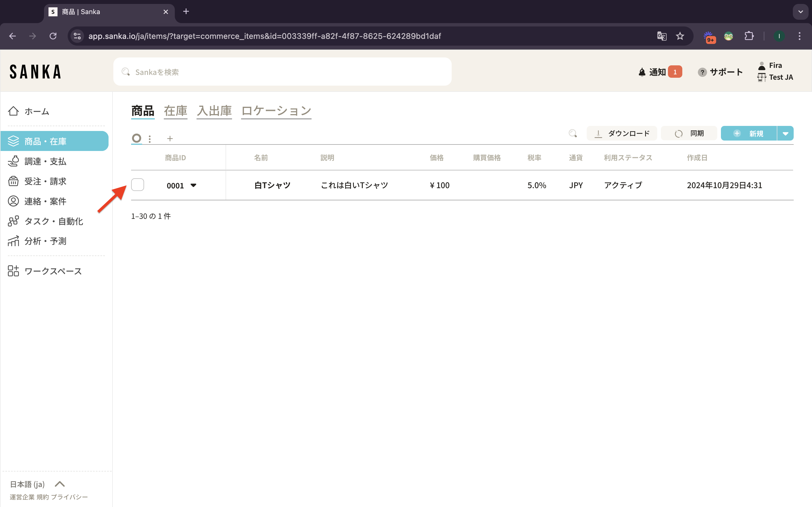
Task: Click the table search magnifier icon
Action: click(x=573, y=134)
